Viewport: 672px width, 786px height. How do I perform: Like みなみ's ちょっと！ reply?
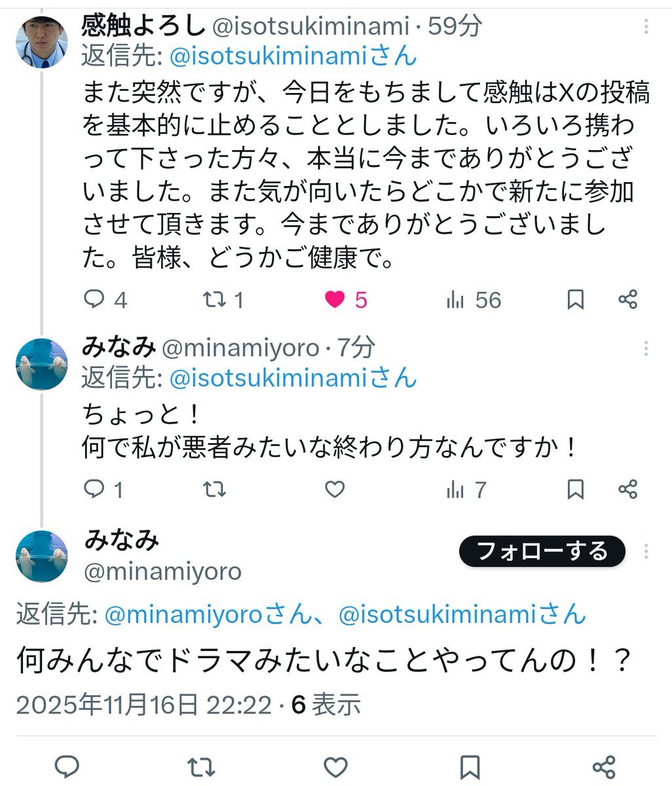[335, 489]
